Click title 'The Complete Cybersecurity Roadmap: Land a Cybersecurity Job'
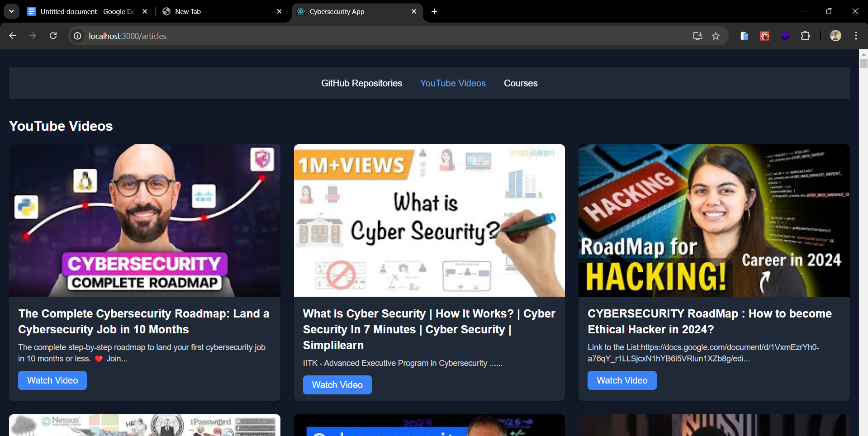This screenshot has width=868, height=436. point(144,322)
